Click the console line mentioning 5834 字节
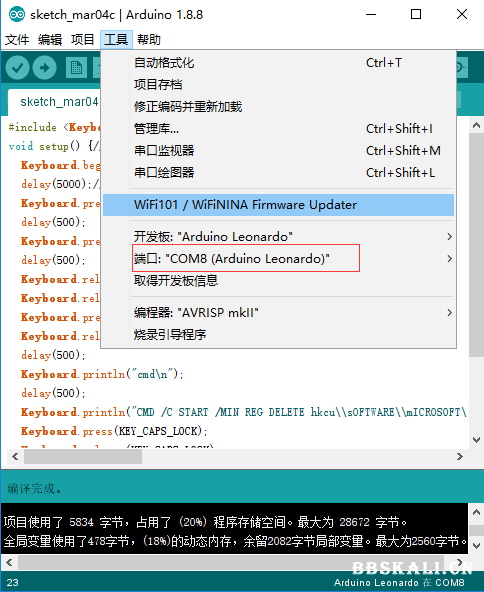This screenshot has width=484, height=592. tap(205, 522)
